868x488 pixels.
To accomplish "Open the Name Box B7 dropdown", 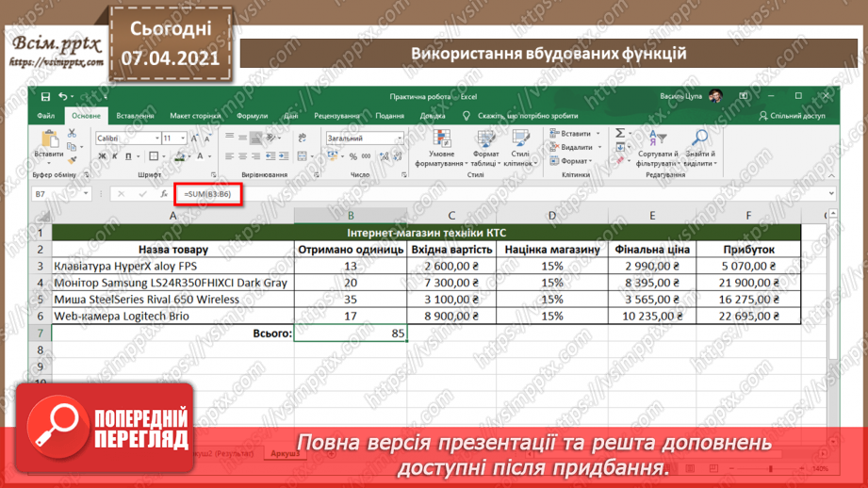I will click(x=86, y=194).
